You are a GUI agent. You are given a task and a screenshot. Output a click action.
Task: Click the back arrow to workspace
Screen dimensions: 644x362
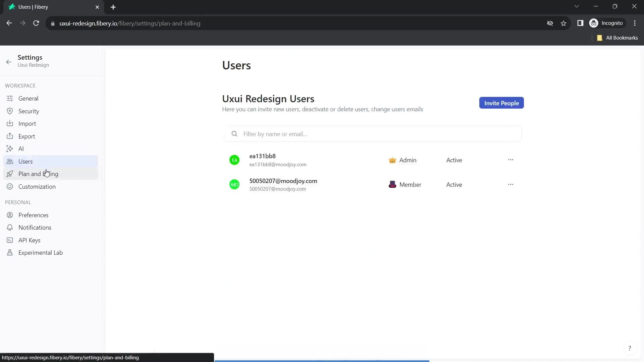9,61
